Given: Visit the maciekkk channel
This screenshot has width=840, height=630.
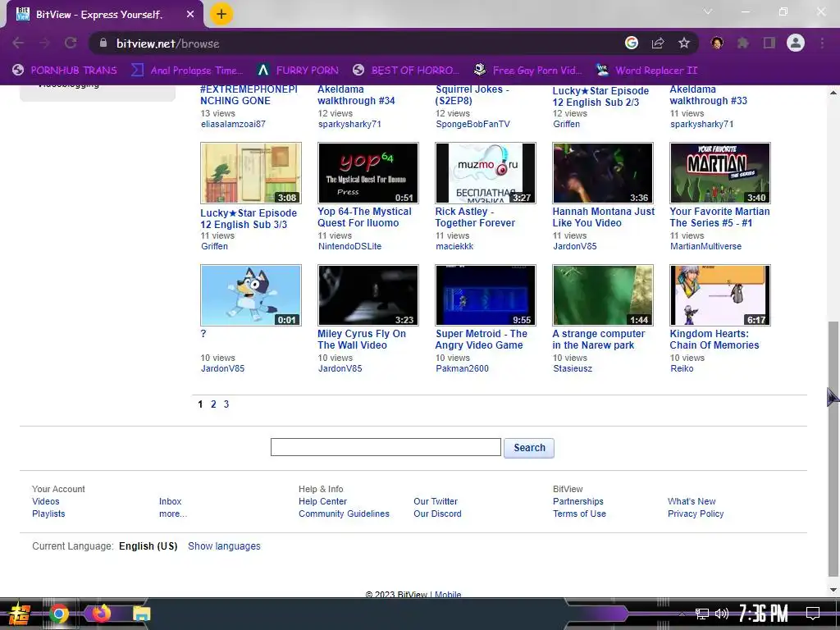Looking at the screenshot, I should 454,246.
